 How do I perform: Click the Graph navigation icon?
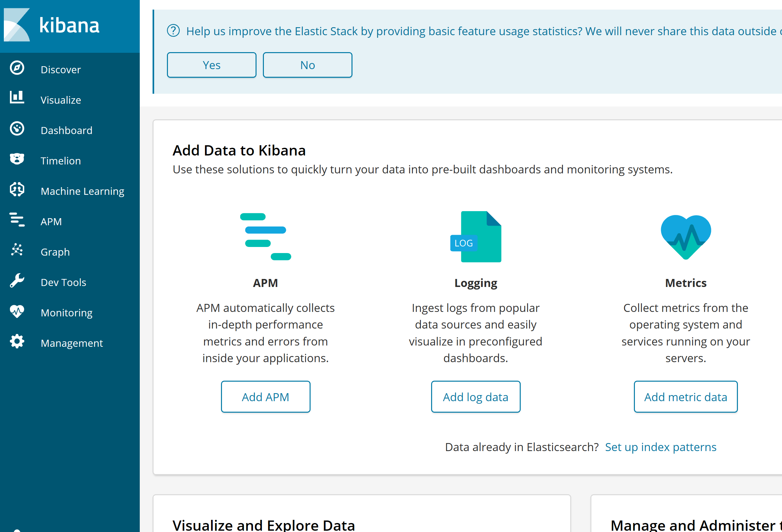(x=17, y=251)
